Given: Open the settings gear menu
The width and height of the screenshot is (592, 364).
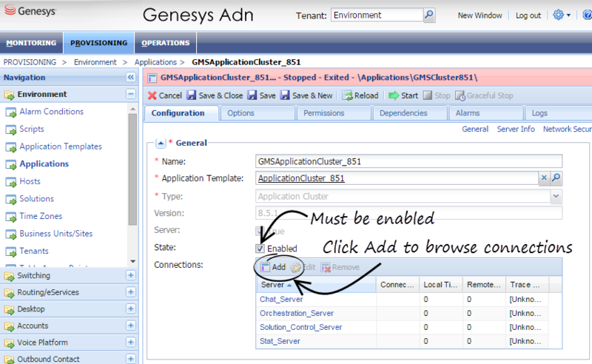Looking at the screenshot, I should pos(561,15).
